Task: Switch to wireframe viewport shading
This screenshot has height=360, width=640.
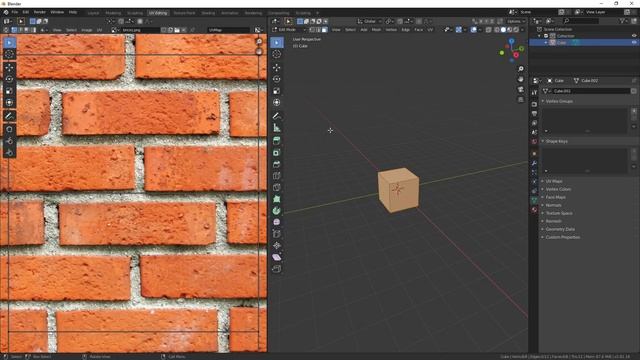Action: (x=497, y=30)
